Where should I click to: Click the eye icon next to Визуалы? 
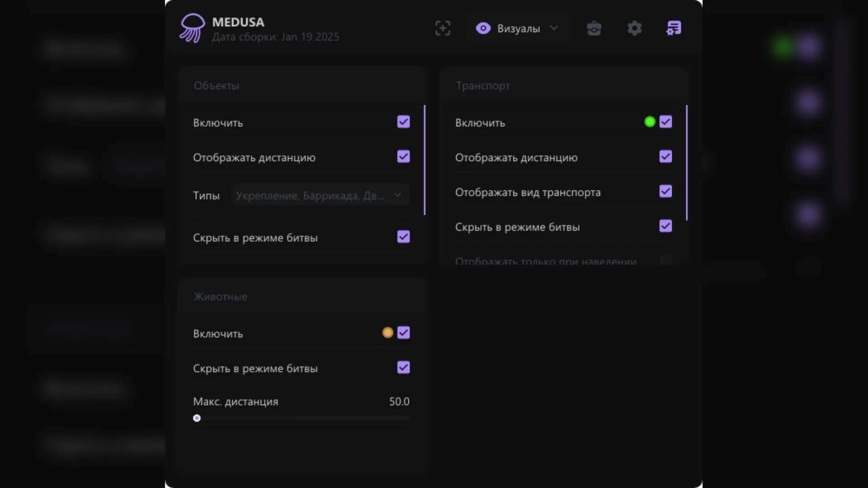pyautogui.click(x=483, y=28)
